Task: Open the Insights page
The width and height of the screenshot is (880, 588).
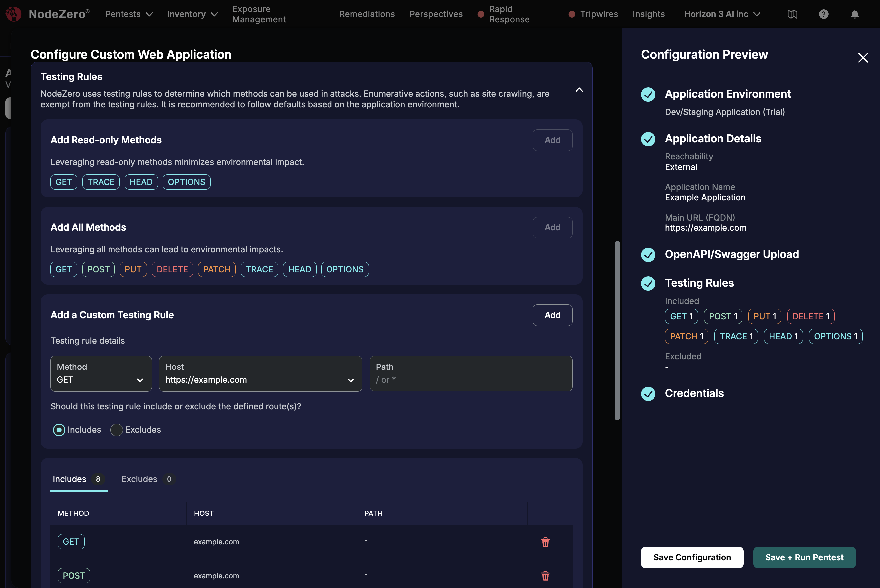Action: pos(648,14)
